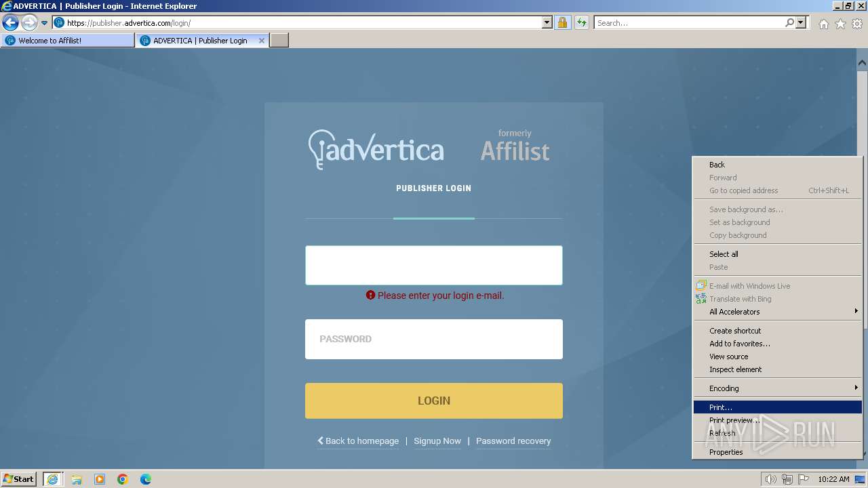Click the yellow LOGIN button
This screenshot has width=868, height=488.
click(x=434, y=401)
